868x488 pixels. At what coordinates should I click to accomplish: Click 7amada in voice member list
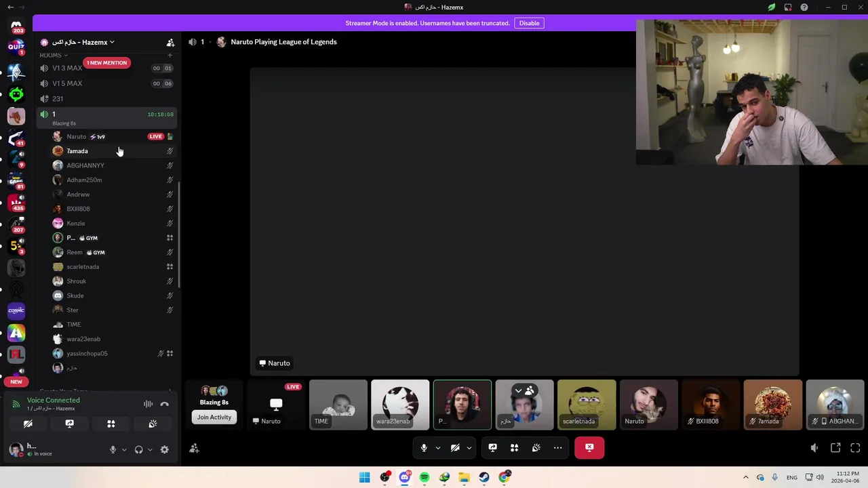pyautogui.click(x=112, y=151)
